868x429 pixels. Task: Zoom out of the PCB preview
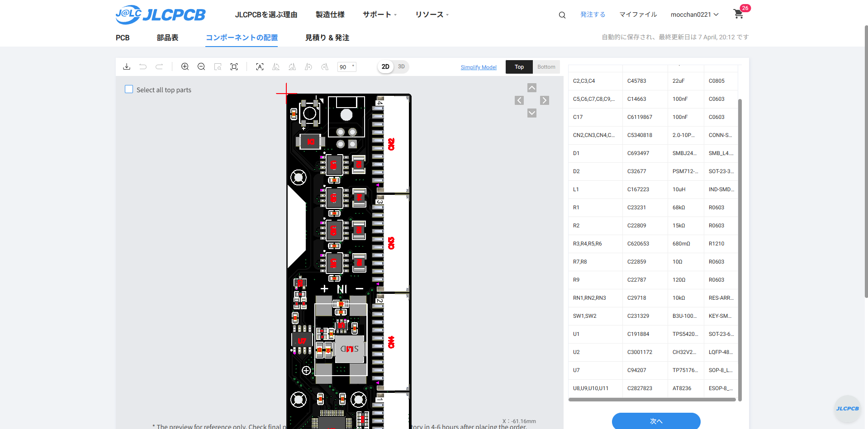(201, 66)
